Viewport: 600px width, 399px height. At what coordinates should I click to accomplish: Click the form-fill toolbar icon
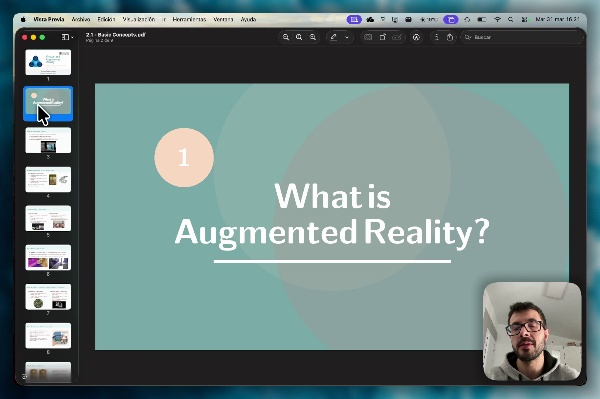[368, 37]
